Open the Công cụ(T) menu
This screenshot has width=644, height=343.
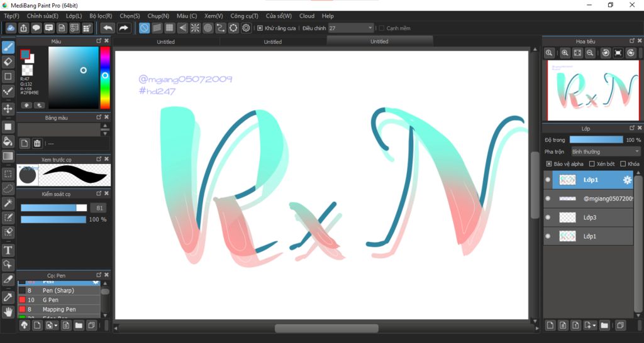pyautogui.click(x=245, y=16)
